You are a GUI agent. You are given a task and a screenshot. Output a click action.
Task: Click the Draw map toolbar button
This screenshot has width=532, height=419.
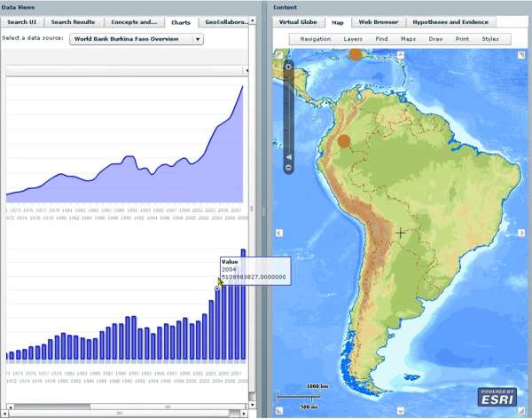pos(434,39)
